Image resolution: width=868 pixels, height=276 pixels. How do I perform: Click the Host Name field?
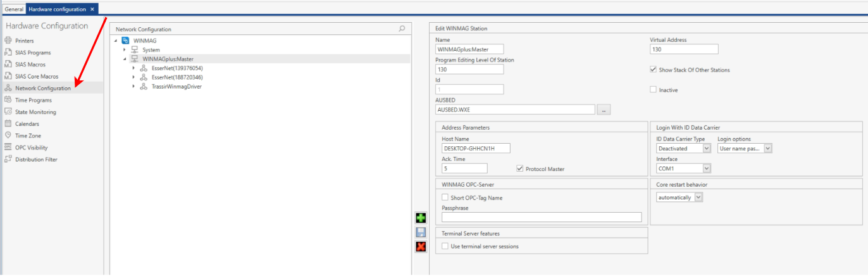(476, 148)
